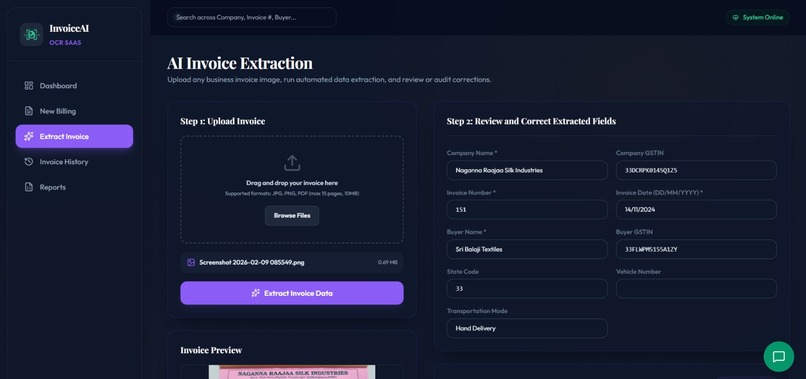806x379 pixels.
Task: Go to New Billing
Action: [75, 111]
